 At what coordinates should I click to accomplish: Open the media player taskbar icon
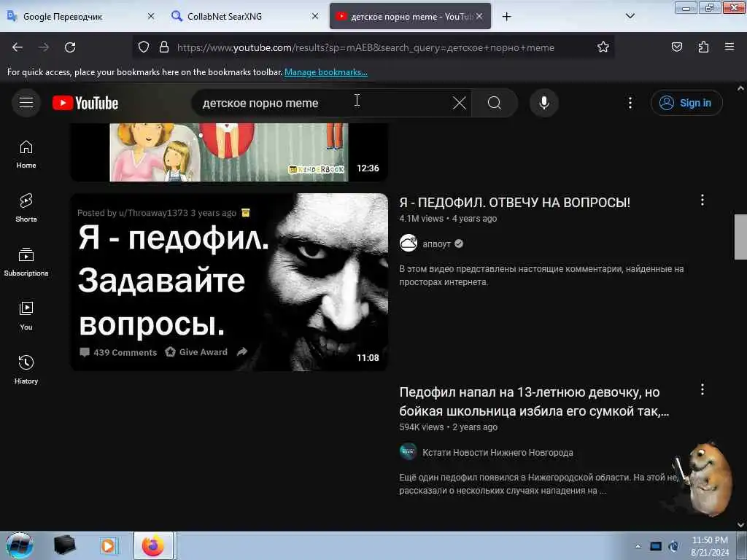(x=108, y=545)
